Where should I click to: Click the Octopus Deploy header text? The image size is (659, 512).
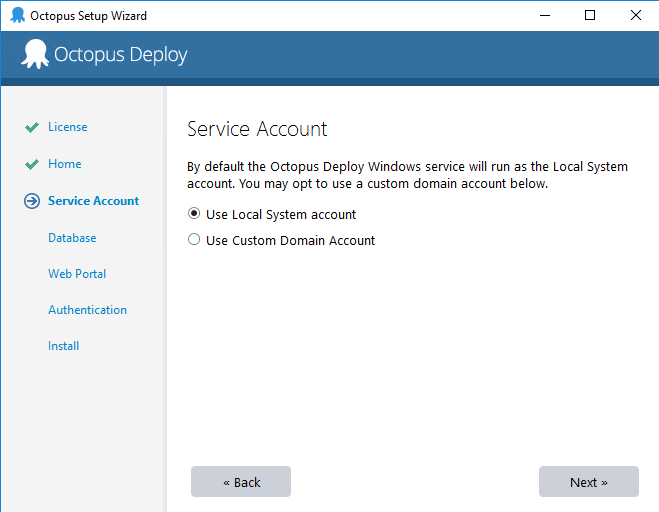[121, 55]
